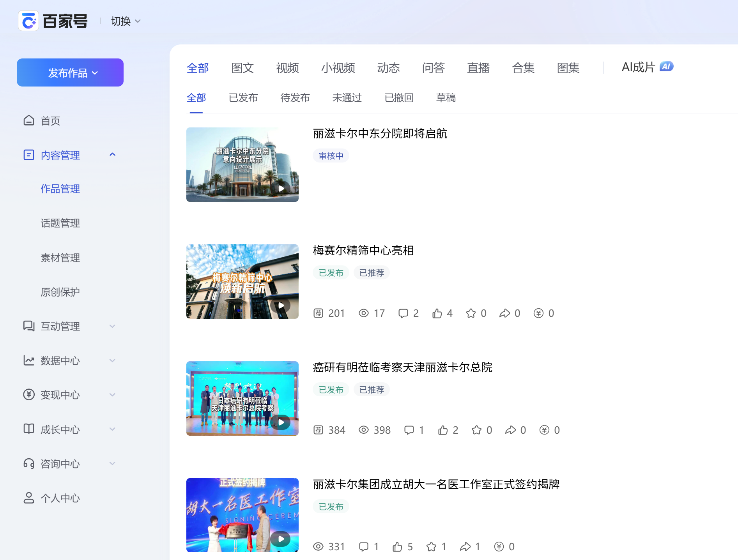Screen dimensions: 738x560
Task: Click the views eye icon for 癌研有明莅临考察 post
Action: click(x=364, y=430)
